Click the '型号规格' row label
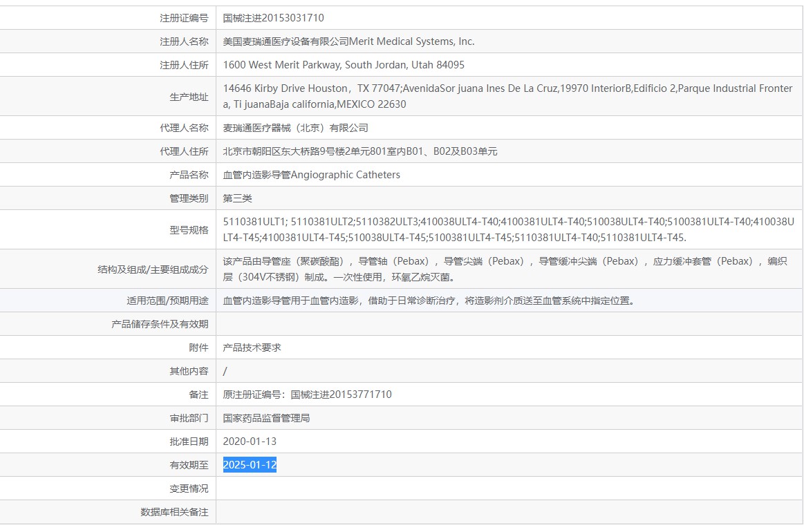The image size is (804, 532). [x=189, y=230]
